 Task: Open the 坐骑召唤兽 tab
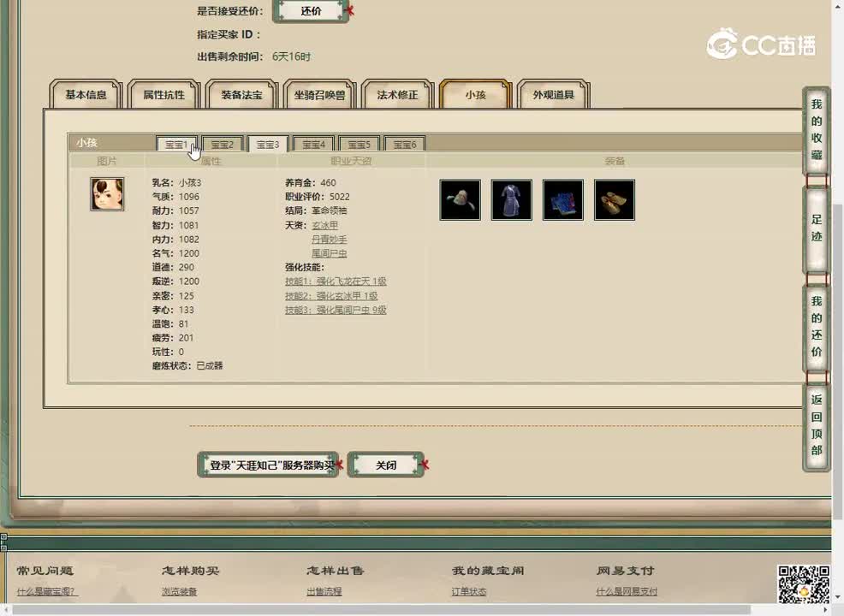coord(319,96)
